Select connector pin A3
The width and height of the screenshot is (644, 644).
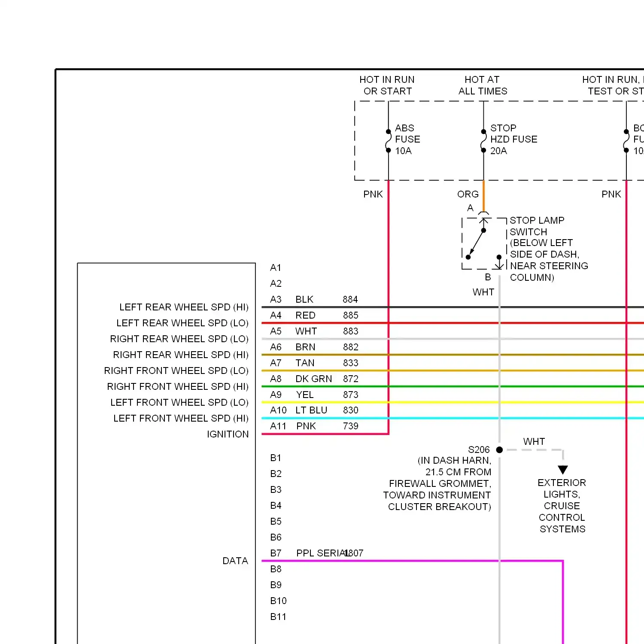276,300
